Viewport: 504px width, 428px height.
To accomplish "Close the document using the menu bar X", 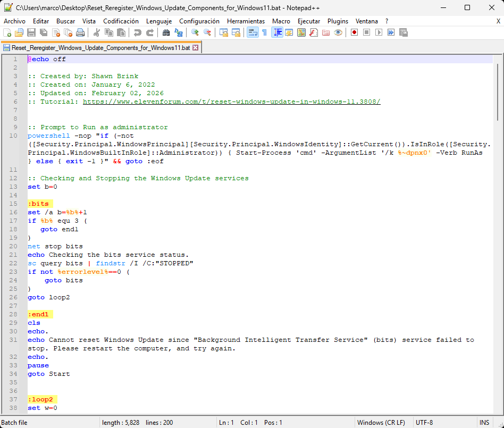I will coord(498,21).
